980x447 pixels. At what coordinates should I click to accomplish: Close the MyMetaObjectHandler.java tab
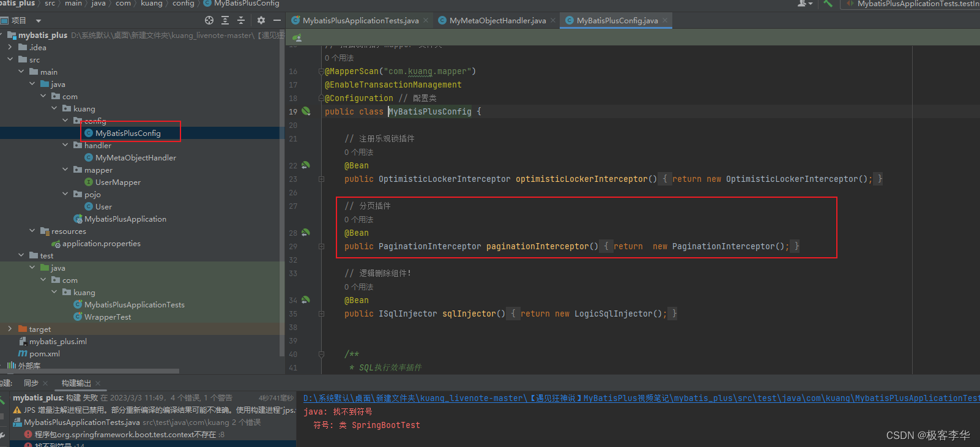tap(553, 20)
